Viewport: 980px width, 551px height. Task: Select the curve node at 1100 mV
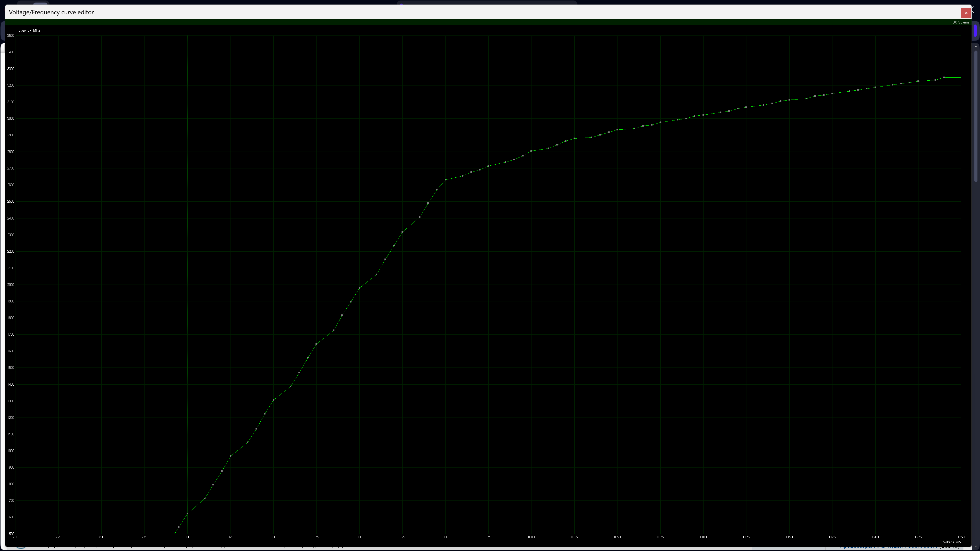[704, 115]
